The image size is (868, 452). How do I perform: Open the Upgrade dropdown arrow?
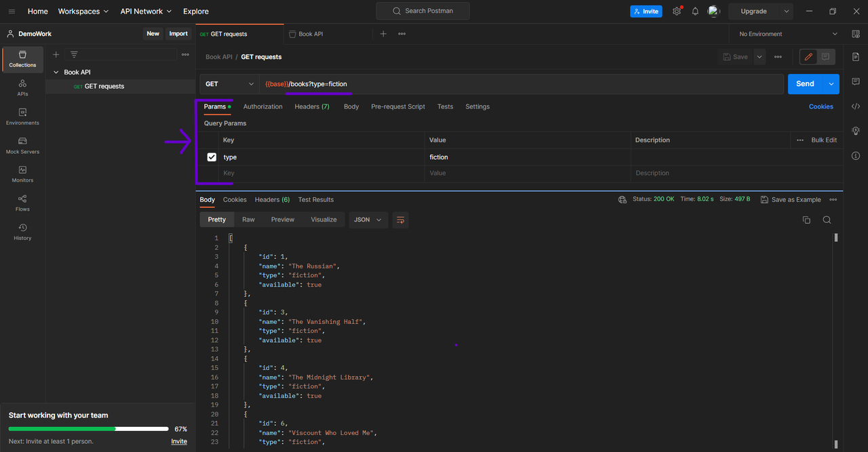coord(787,12)
